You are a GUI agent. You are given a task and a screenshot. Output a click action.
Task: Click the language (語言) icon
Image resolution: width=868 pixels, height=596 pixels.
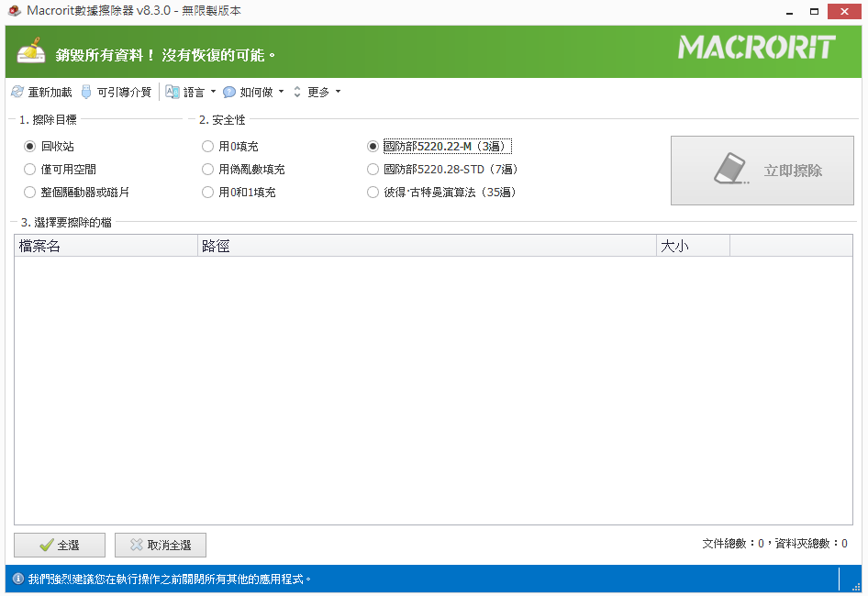tap(172, 92)
